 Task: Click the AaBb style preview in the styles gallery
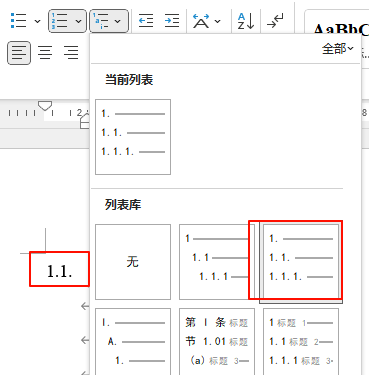pyautogui.click(x=341, y=30)
